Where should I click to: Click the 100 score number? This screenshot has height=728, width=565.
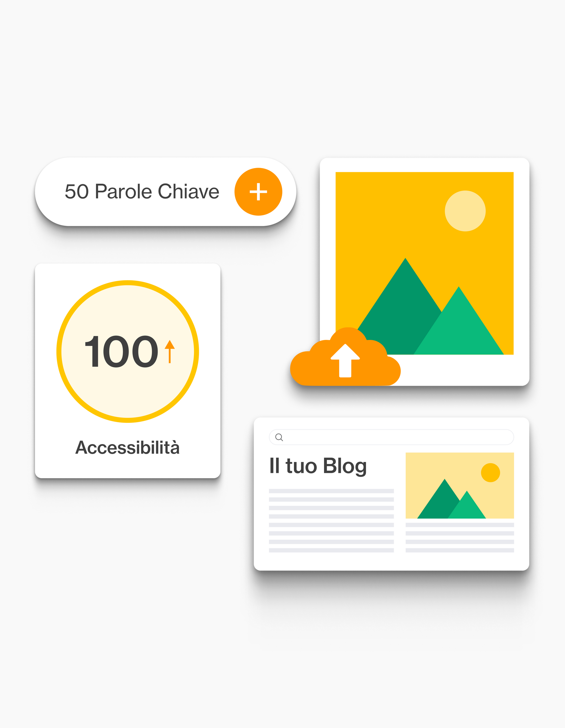pos(121,352)
